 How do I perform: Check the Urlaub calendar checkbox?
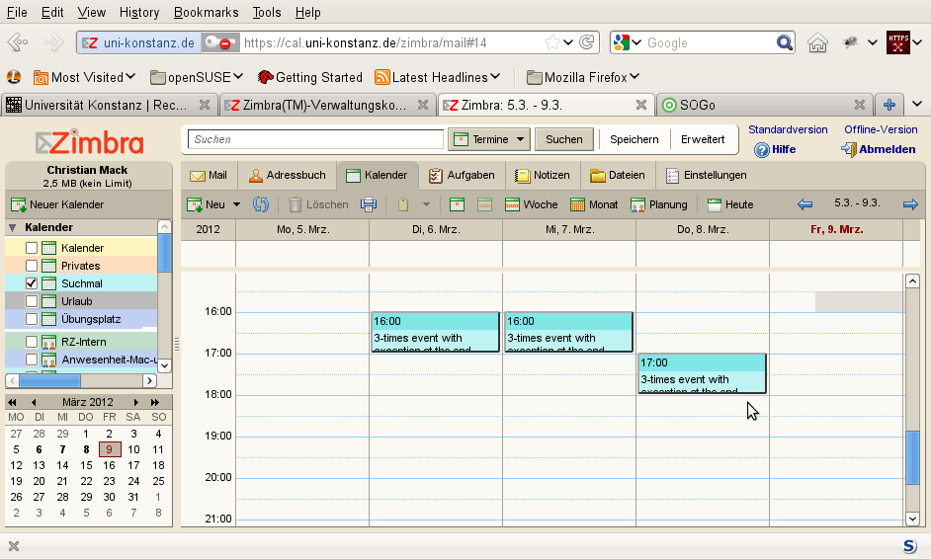pyautogui.click(x=32, y=301)
